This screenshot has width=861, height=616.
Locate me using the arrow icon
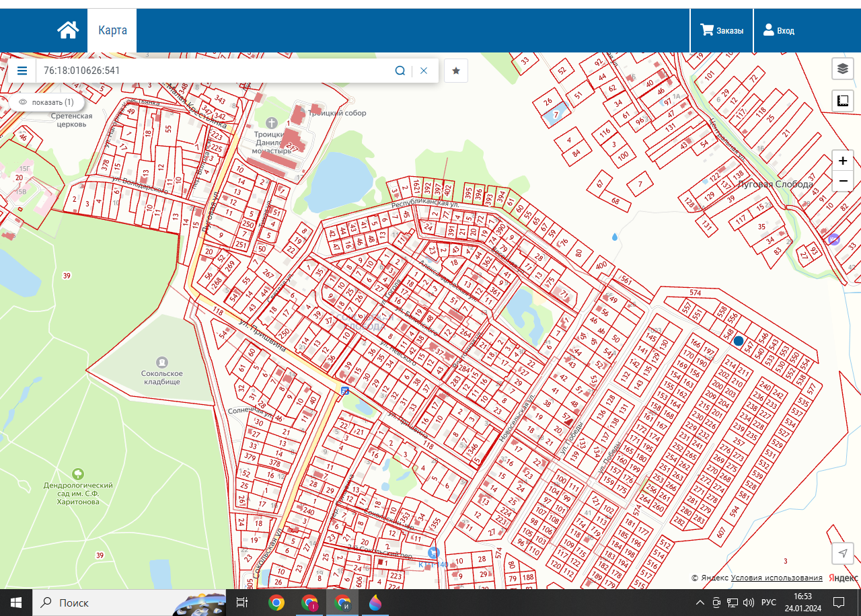click(x=842, y=553)
